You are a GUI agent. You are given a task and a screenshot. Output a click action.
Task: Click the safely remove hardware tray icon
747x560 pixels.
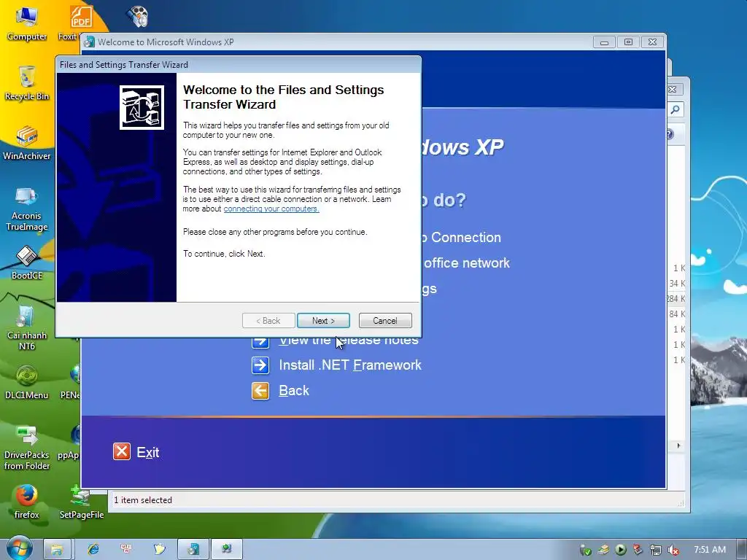pyautogui.click(x=586, y=551)
